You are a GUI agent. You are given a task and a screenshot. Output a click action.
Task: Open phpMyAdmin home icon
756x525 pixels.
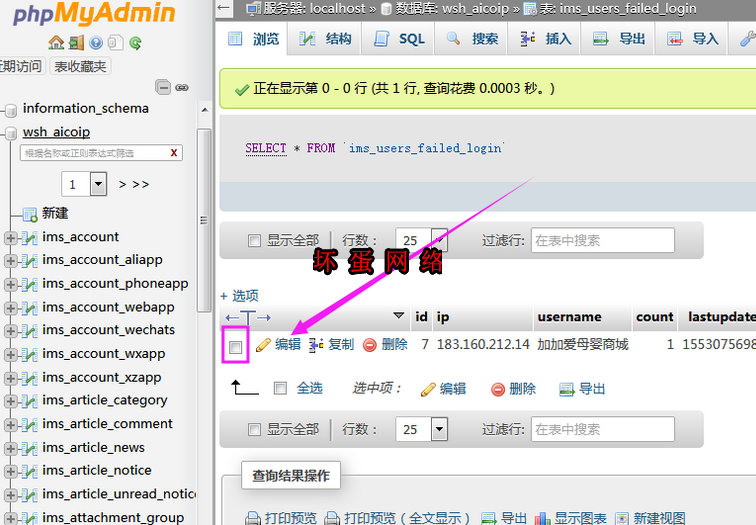click(56, 43)
